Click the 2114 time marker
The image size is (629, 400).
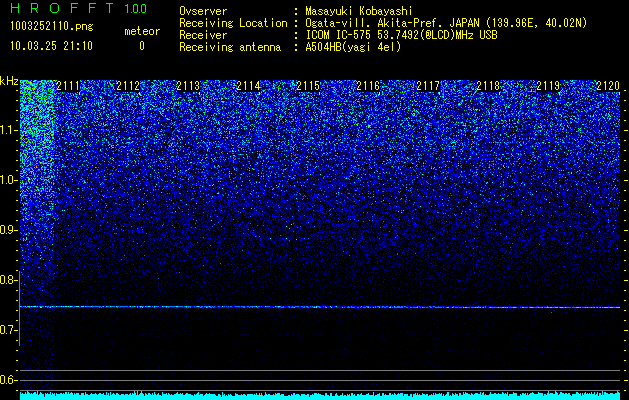248,85
